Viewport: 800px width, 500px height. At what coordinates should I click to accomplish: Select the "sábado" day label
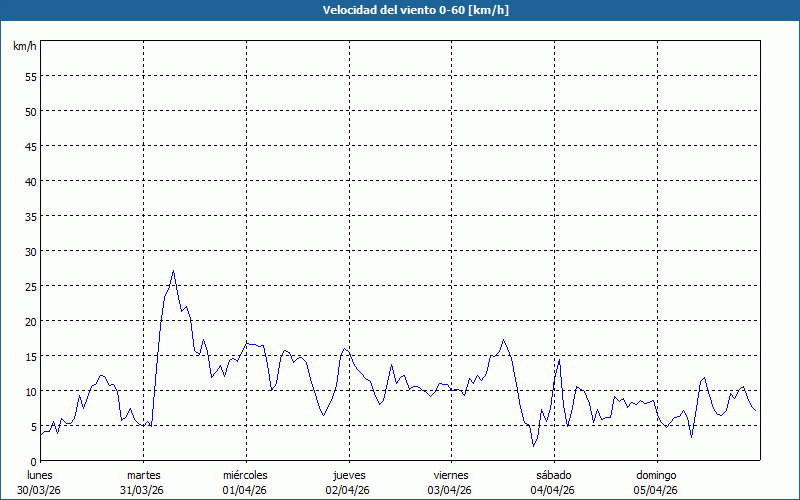click(552, 475)
